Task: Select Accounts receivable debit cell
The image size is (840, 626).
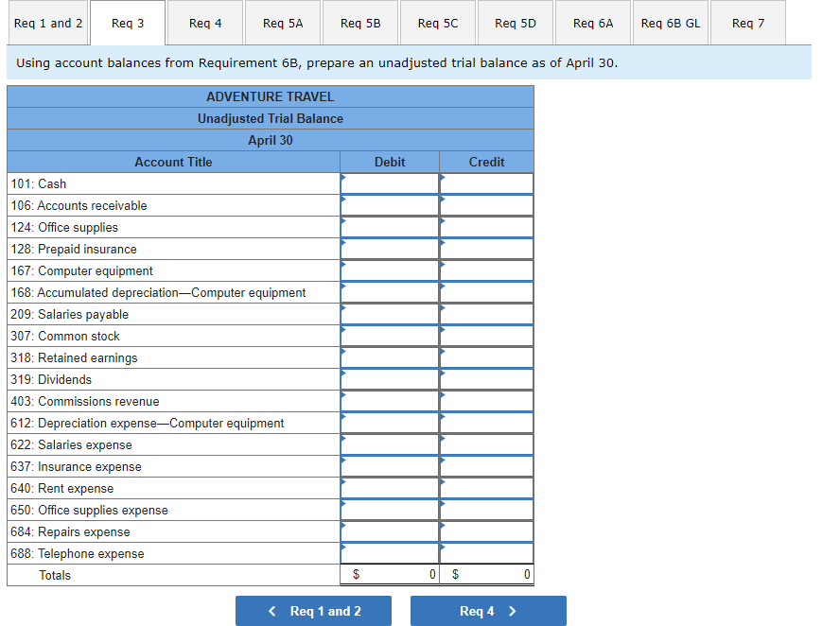Action: (390, 205)
